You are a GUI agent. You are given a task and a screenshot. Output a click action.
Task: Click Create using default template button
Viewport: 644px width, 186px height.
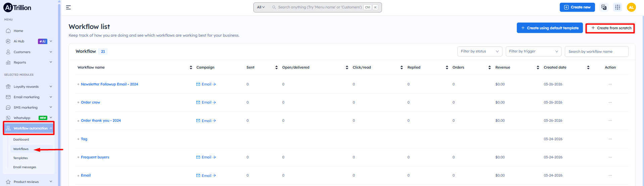(549, 28)
